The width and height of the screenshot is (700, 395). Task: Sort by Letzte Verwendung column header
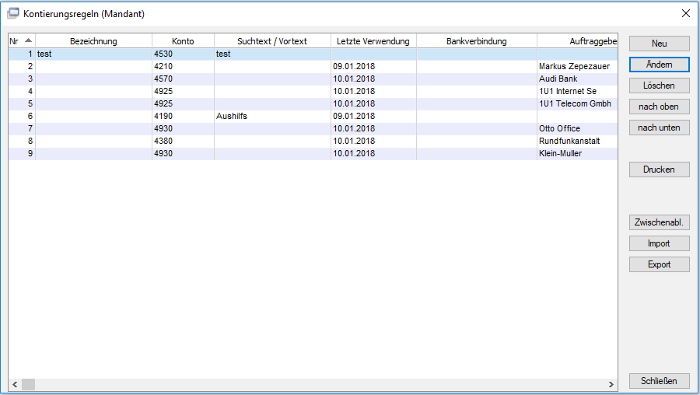pos(373,41)
